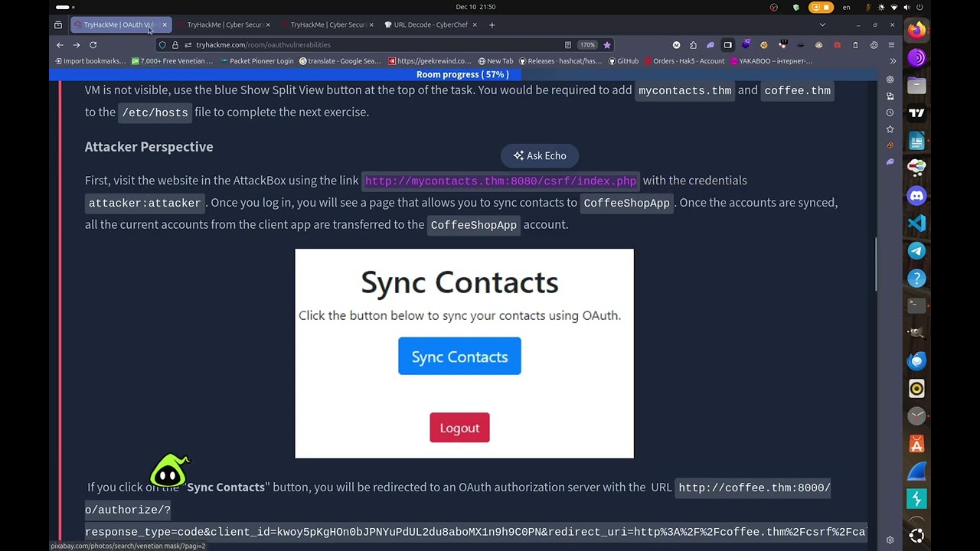Click the Room progress (57%) bar
980x551 pixels.
click(x=462, y=74)
